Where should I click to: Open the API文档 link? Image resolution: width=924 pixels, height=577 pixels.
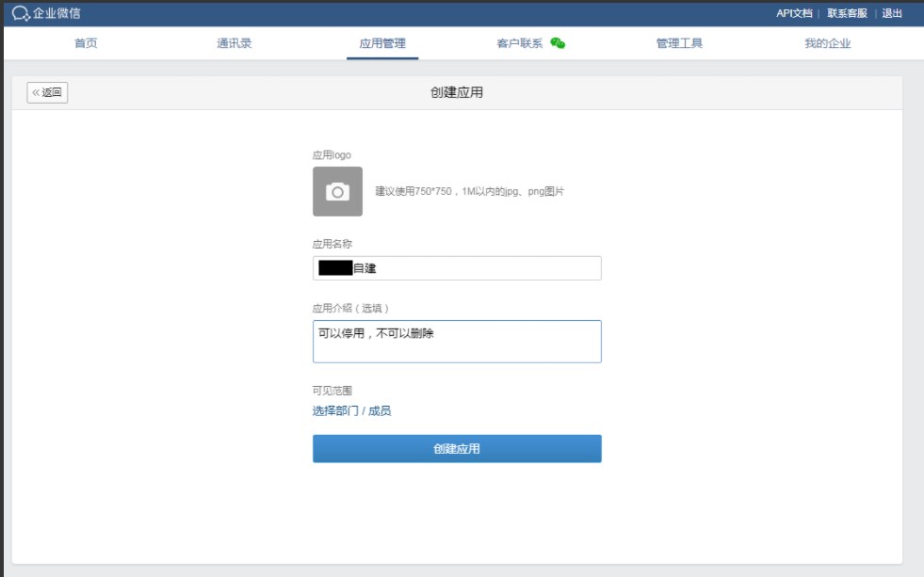pyautogui.click(x=794, y=13)
